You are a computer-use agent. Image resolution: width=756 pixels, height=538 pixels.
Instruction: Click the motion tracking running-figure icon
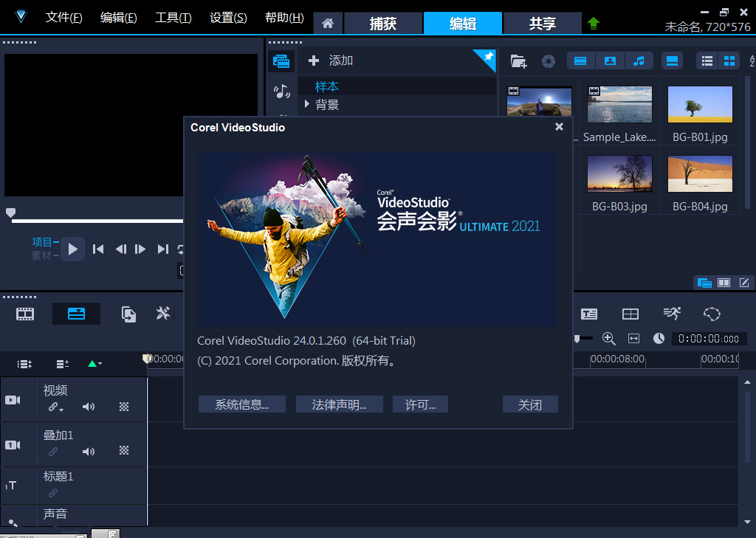[x=671, y=314]
